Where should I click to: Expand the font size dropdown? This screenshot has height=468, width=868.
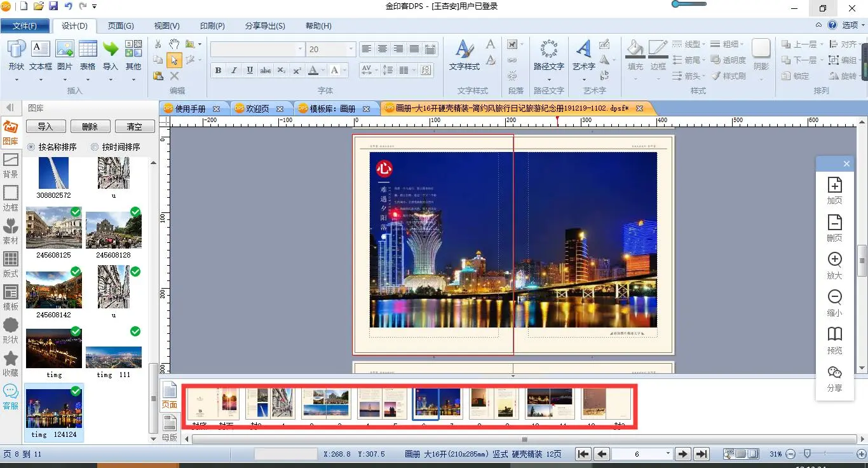tap(350, 49)
